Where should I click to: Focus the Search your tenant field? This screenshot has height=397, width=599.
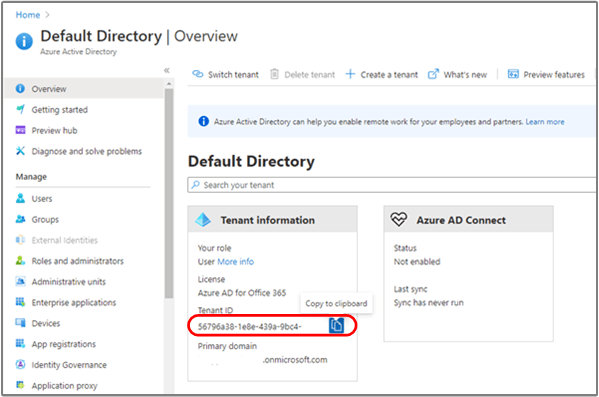393,185
